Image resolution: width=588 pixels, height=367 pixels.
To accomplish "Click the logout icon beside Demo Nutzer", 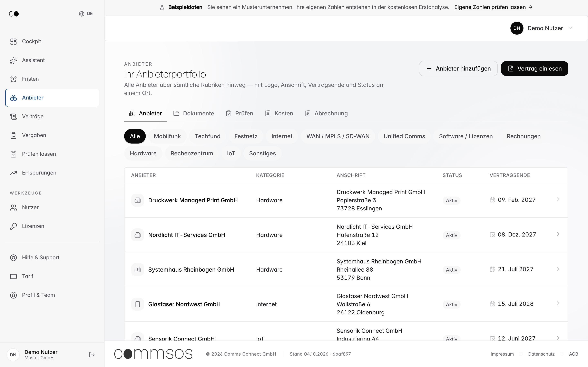I will tap(92, 355).
